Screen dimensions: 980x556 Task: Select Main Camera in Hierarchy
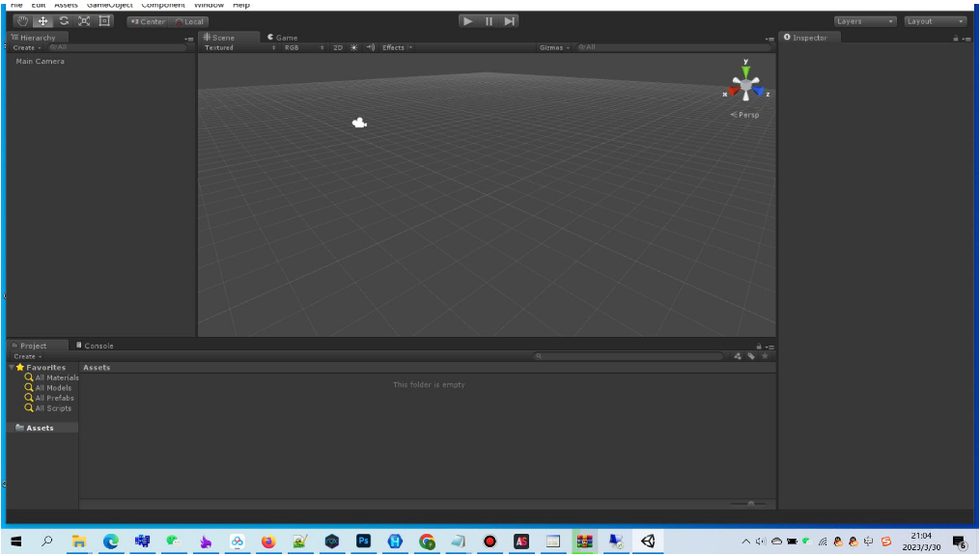pyautogui.click(x=41, y=62)
